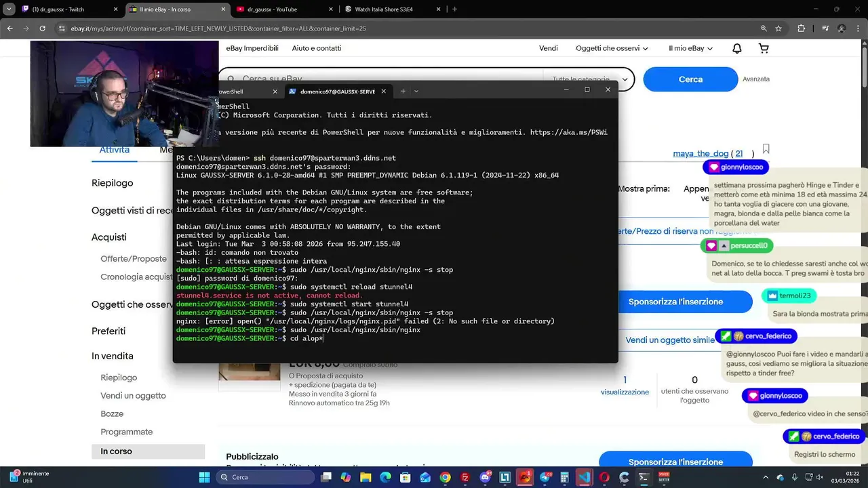868x488 pixels.
Task: Open Opera browser from the taskbar
Action: [604, 477]
